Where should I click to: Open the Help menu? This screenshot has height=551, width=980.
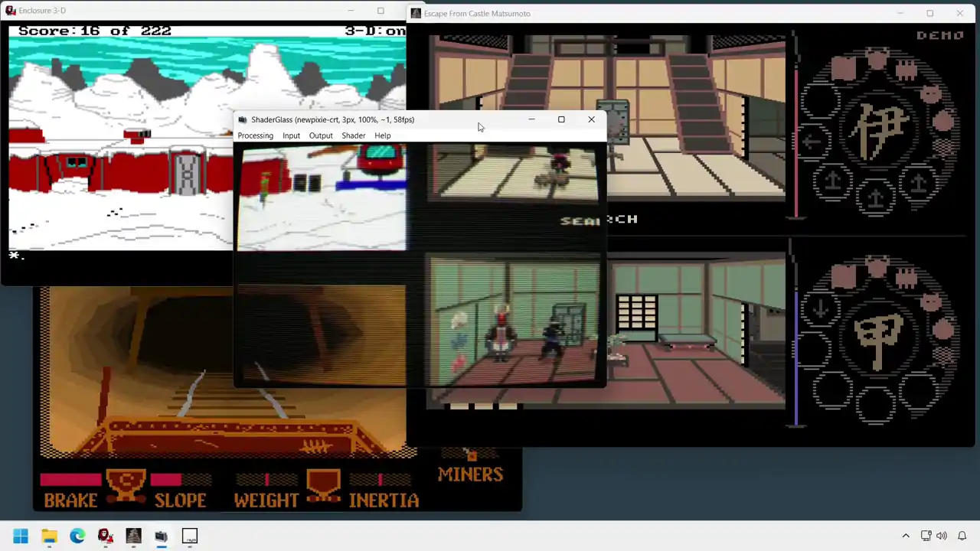pos(382,135)
